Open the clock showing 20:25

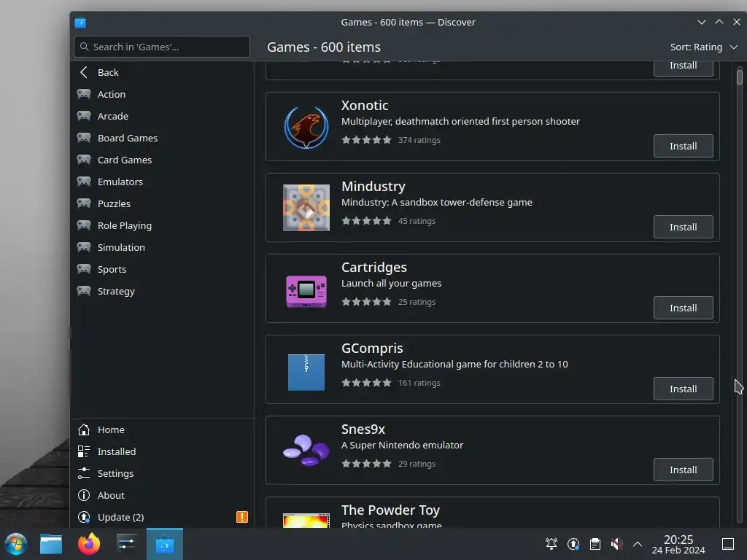click(678, 544)
